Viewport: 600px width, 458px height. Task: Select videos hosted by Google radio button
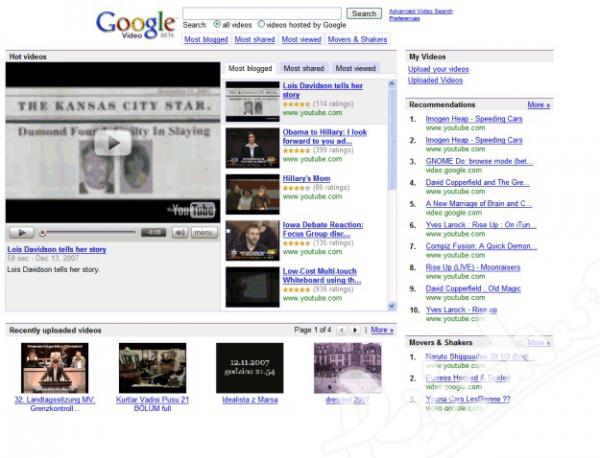click(261, 24)
